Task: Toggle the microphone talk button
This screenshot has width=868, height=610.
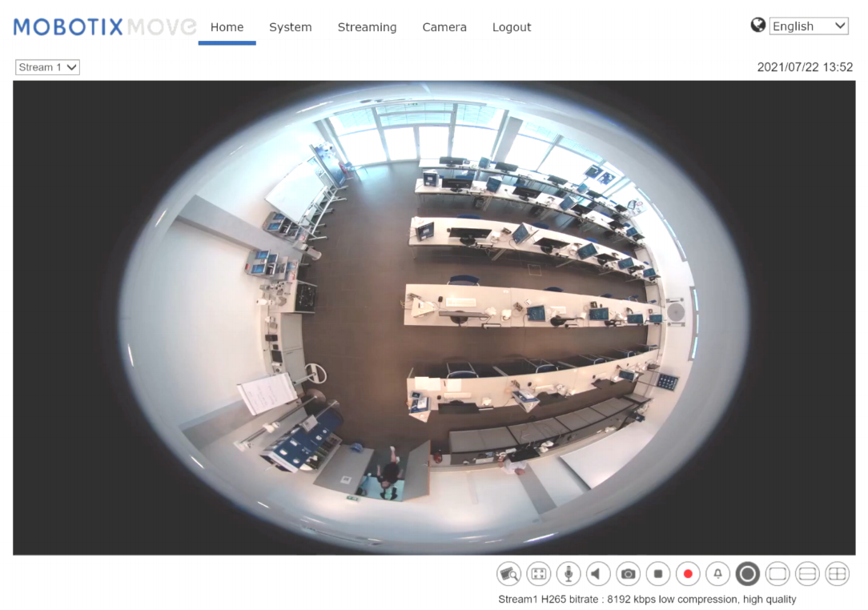Action: (x=569, y=573)
